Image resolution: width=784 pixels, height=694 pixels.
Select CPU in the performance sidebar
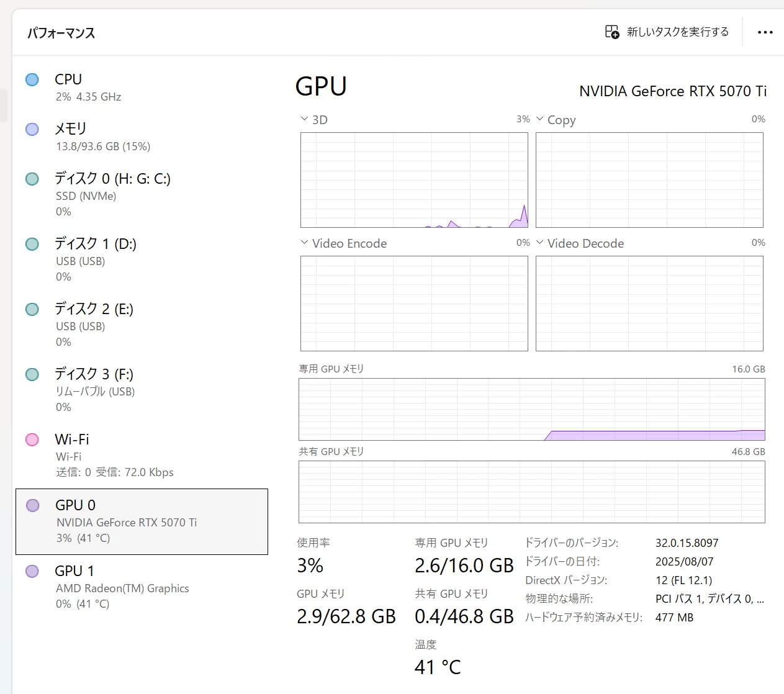pos(142,87)
